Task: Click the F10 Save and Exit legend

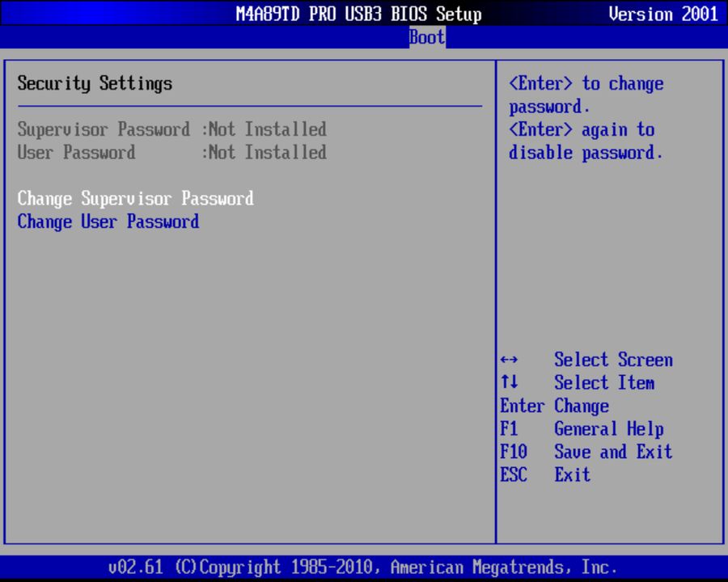Action: click(586, 452)
